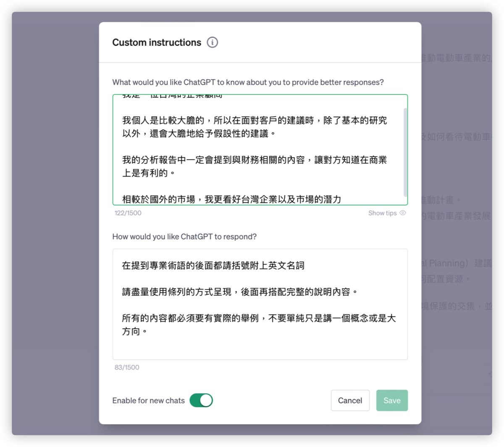
Task: Click the line 在提到專業術語的後面都請括號附上英文名詞
Action: 213,265
